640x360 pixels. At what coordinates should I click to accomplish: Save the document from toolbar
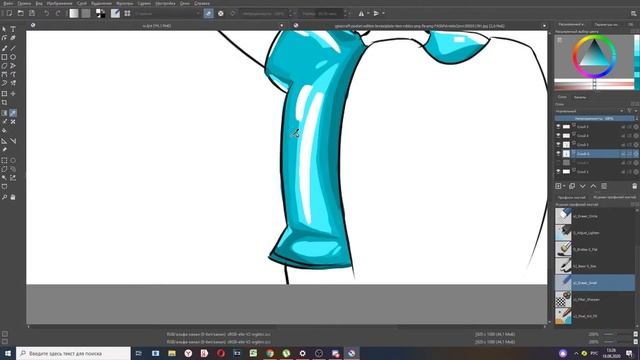pyautogui.click(x=32, y=13)
